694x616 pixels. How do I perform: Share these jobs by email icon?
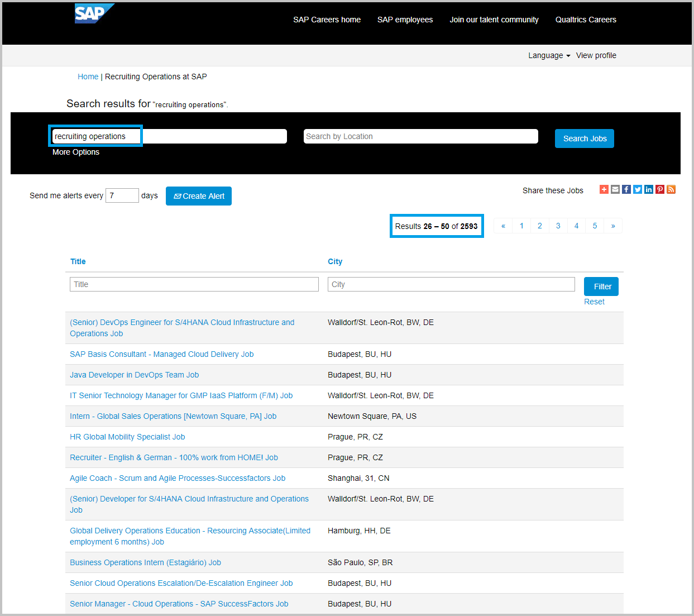point(615,189)
